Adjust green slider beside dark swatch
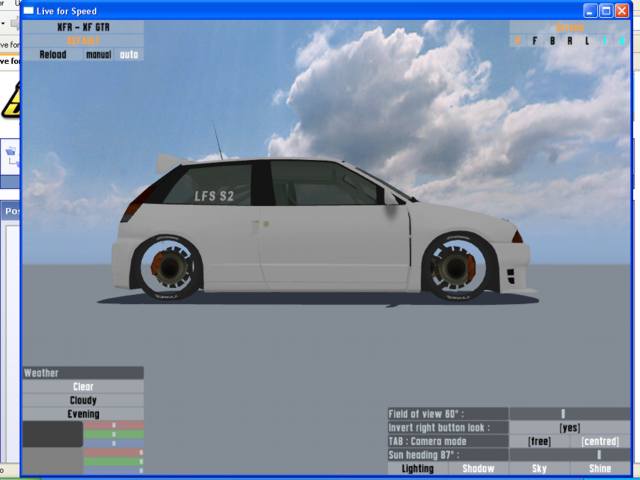640x480 pixels. point(114,434)
